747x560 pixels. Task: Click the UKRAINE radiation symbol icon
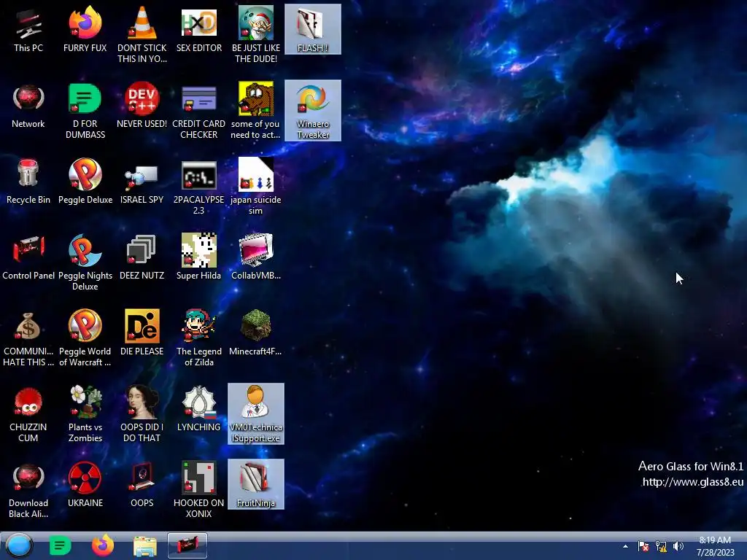pos(85,484)
